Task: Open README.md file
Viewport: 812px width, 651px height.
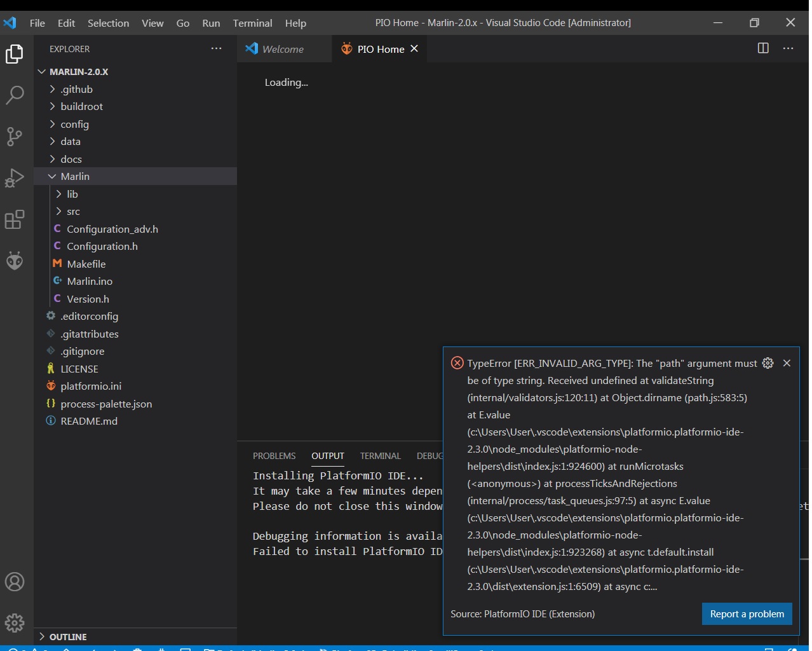Action: click(x=135, y=421)
